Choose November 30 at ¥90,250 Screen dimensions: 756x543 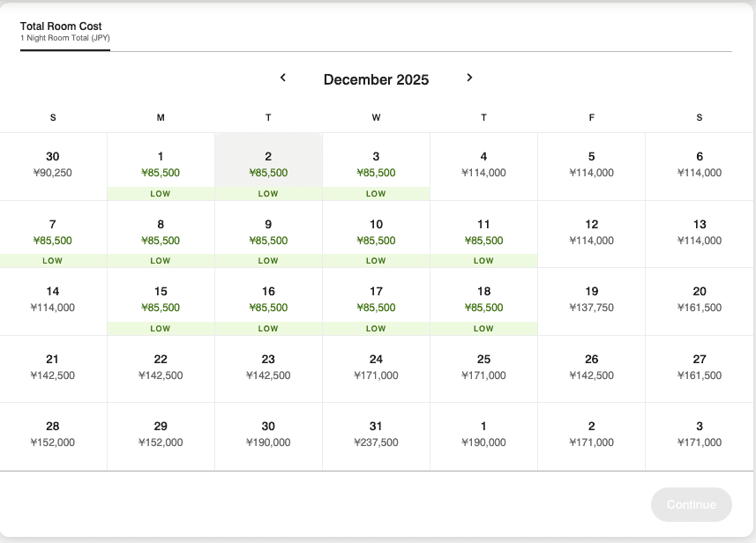tap(53, 165)
